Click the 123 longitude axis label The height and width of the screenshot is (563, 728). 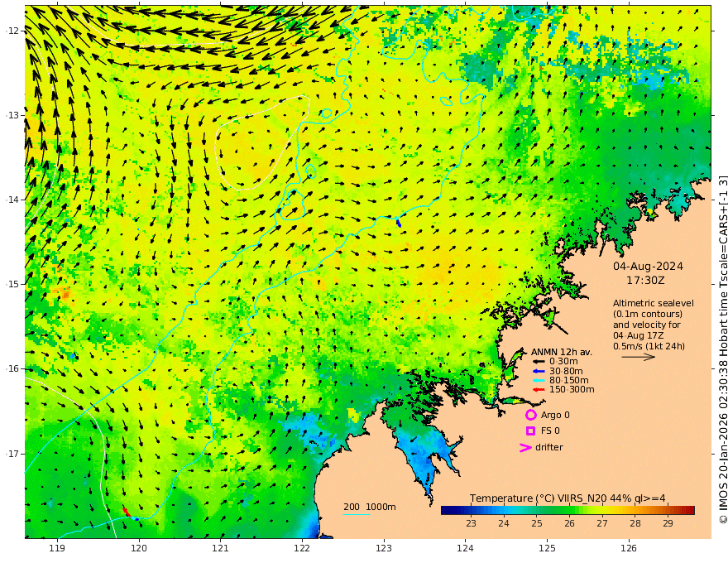384,548
